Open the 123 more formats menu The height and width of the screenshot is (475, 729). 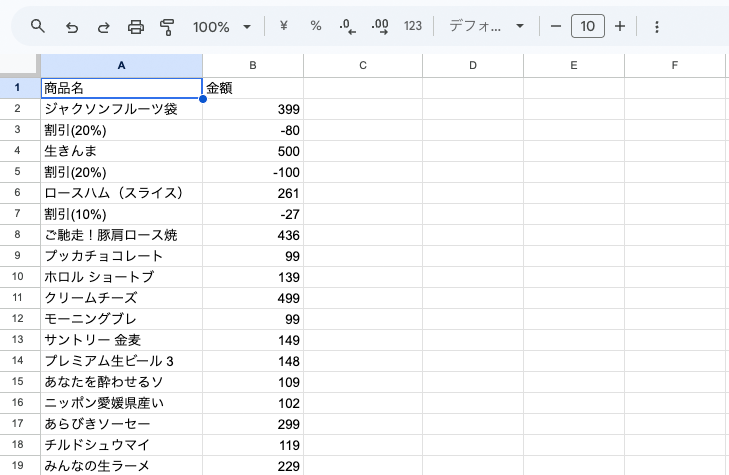click(412, 26)
